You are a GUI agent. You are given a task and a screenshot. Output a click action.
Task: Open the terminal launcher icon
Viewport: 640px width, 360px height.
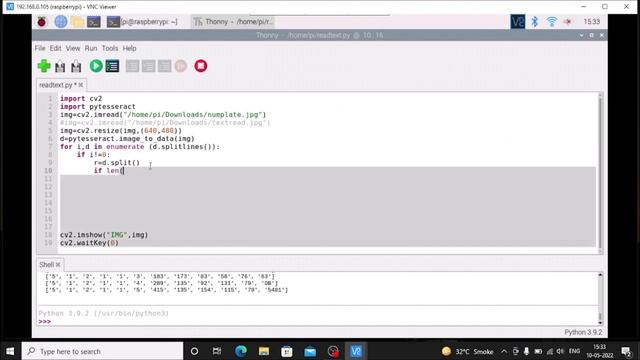coord(93,22)
